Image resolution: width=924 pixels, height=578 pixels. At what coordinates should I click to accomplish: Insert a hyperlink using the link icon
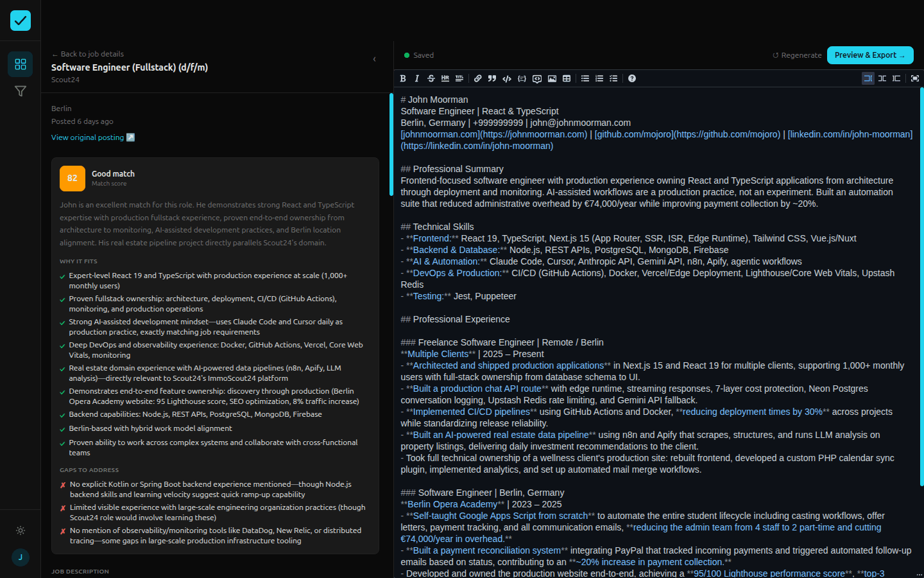tap(478, 78)
